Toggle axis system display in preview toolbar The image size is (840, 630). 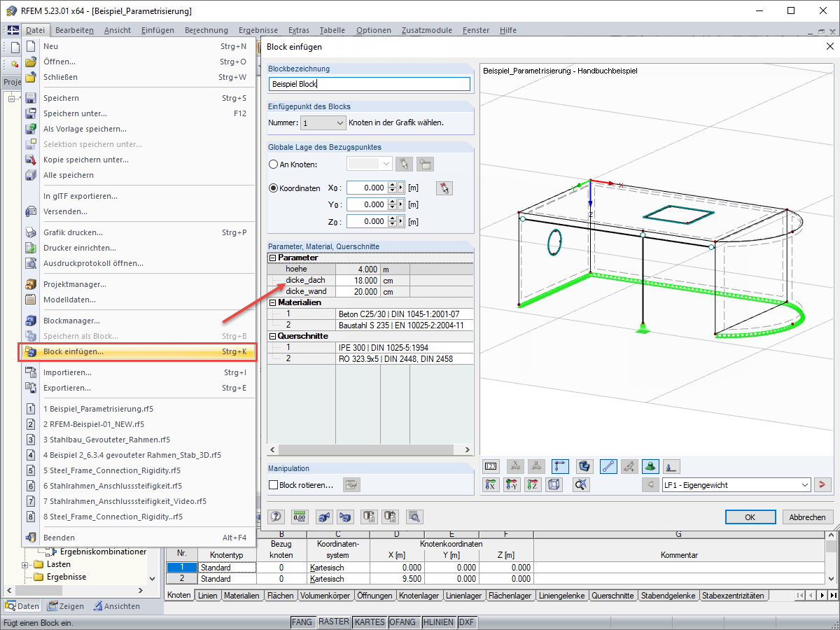[x=560, y=466]
